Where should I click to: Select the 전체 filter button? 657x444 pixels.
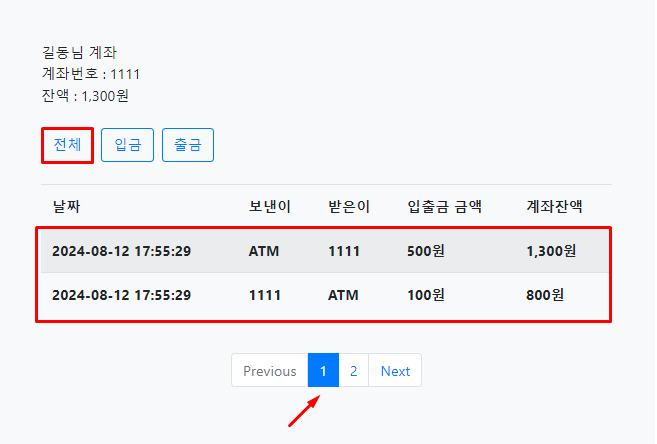[x=67, y=145]
